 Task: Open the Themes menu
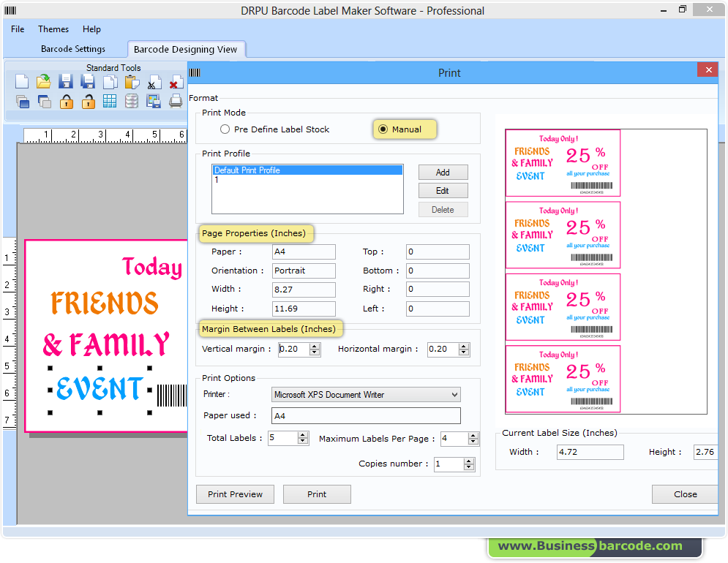(x=53, y=29)
